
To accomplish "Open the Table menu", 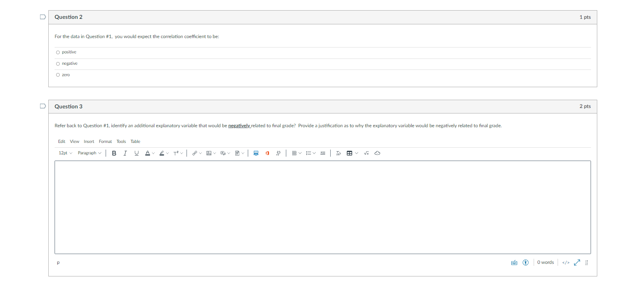I will click(135, 141).
